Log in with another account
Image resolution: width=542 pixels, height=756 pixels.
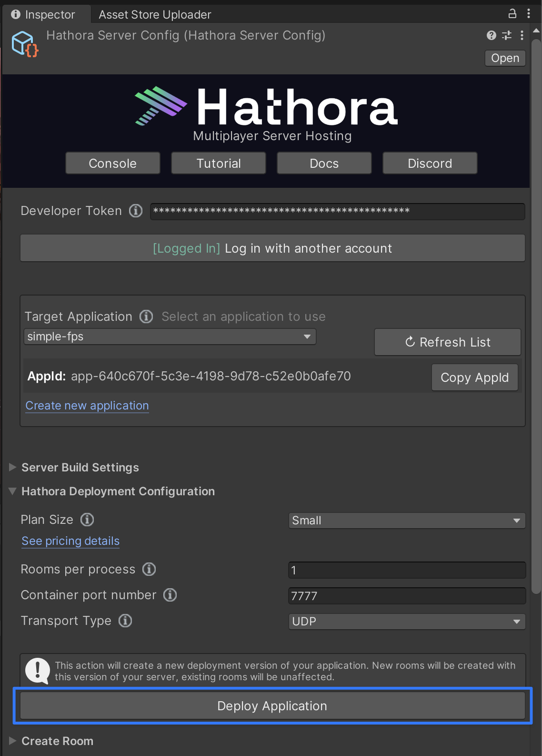(272, 248)
